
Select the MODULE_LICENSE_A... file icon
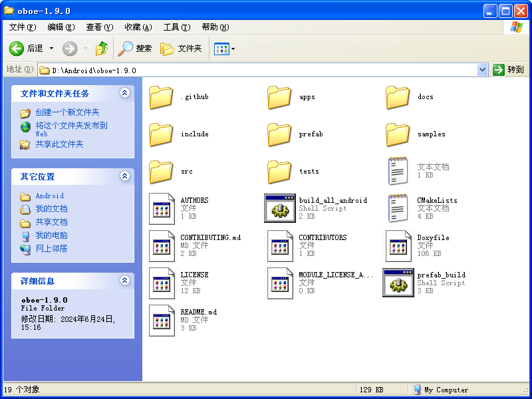280,283
